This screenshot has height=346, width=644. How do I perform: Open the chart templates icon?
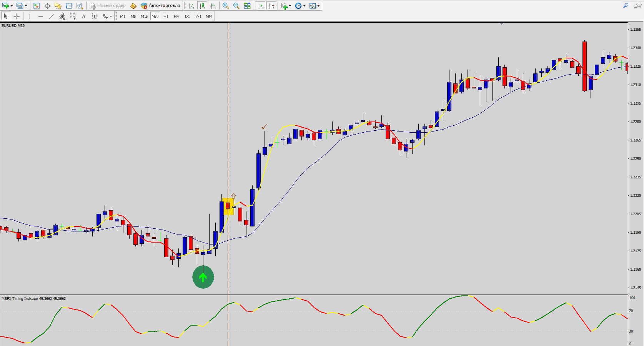tap(313, 6)
